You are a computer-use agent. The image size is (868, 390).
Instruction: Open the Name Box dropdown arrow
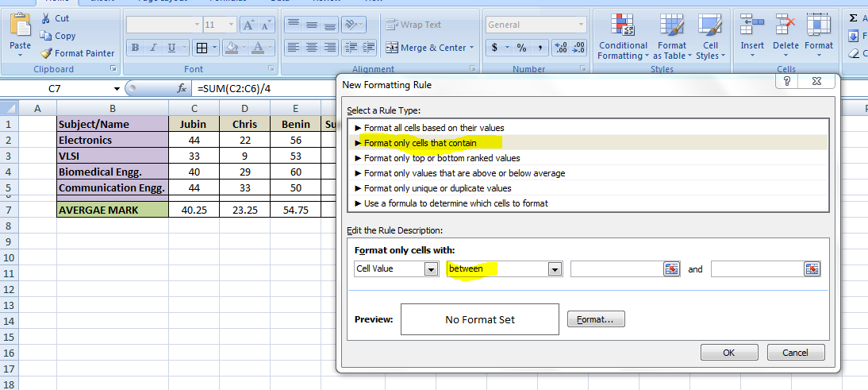(117, 89)
